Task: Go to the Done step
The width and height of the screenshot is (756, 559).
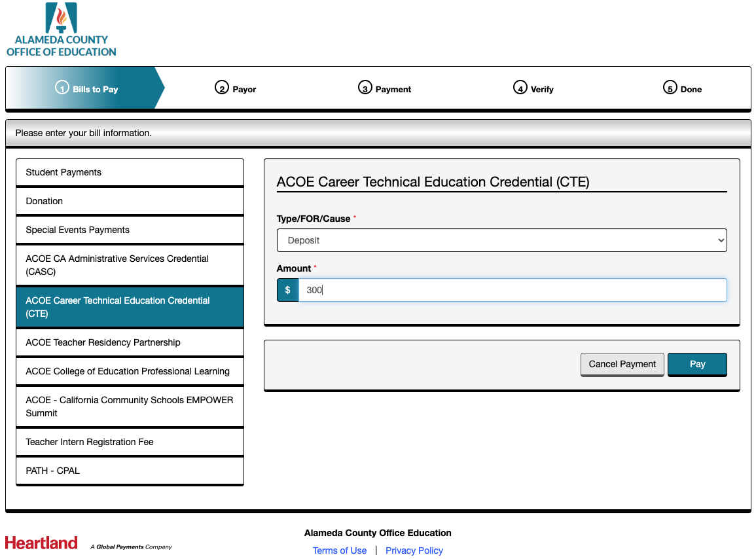Action: [682, 89]
